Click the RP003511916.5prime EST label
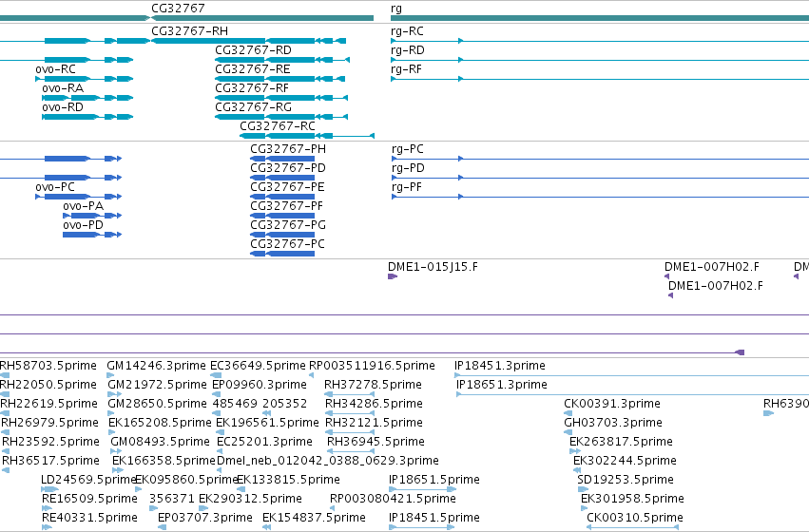The width and height of the screenshot is (809, 532). point(372,366)
